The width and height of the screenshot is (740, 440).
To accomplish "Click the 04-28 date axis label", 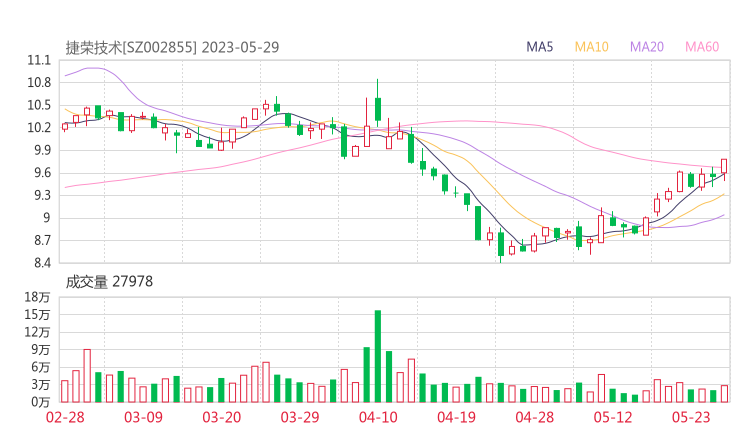I will (x=534, y=417).
